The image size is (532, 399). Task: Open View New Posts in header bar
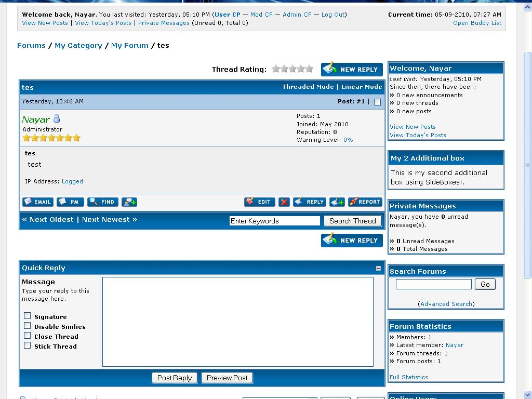(x=45, y=23)
